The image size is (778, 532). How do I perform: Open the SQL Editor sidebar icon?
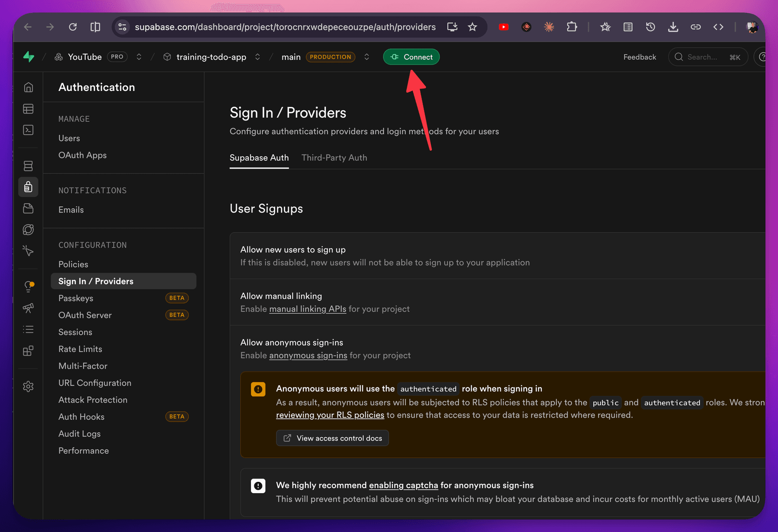(28, 130)
